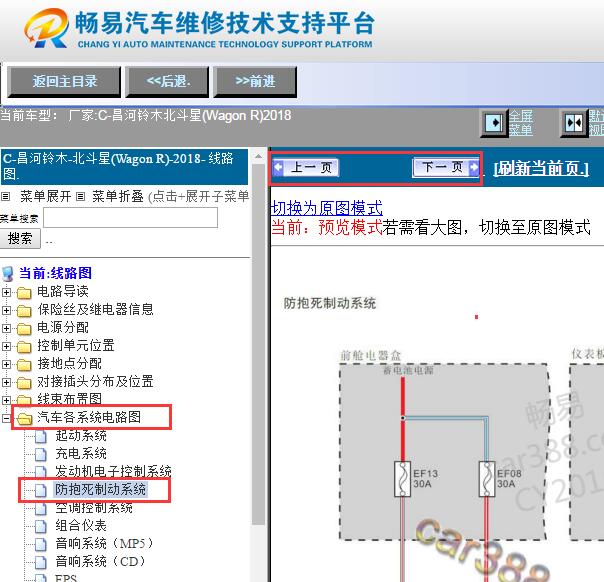Open the 音响系统（CD） diagram
The width and height of the screenshot is (604, 582).
point(101,562)
